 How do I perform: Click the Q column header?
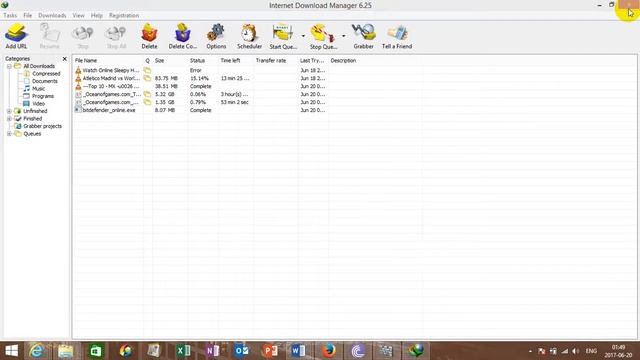[148, 60]
